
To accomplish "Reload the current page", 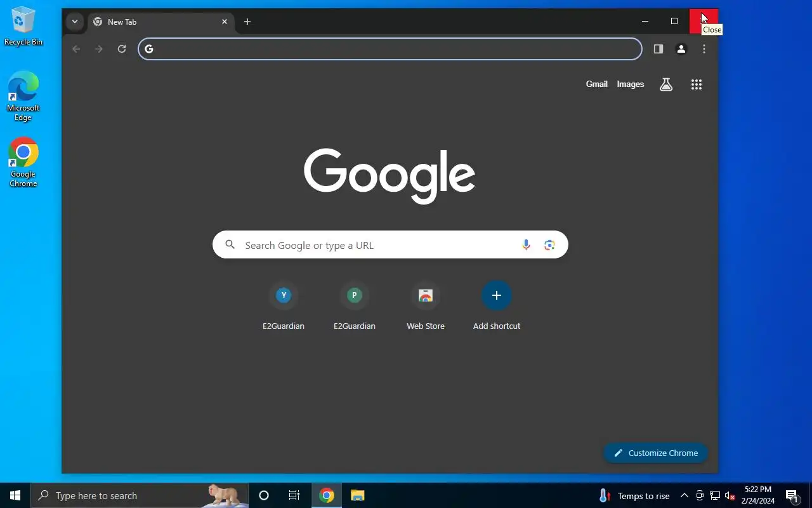I will (122, 49).
